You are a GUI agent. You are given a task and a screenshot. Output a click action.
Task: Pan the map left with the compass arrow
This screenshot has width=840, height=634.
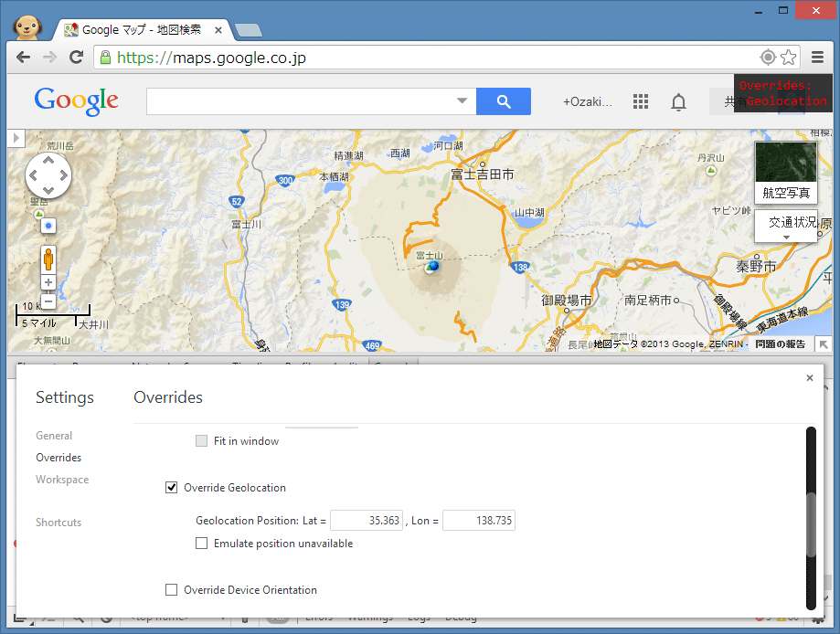click(x=33, y=175)
